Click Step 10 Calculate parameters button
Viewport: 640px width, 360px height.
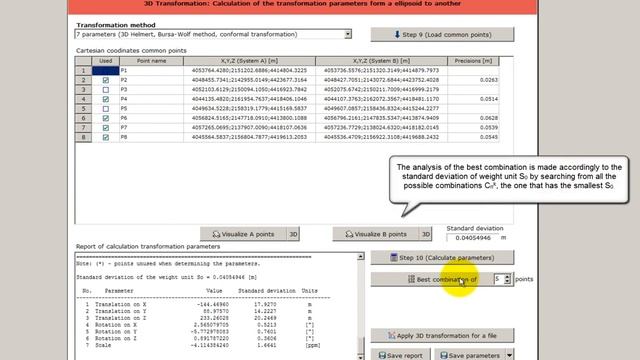[x=442, y=258]
